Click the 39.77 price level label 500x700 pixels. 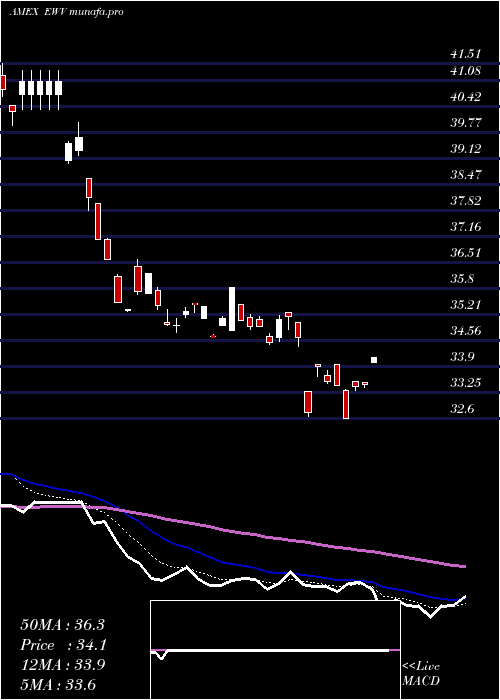(466, 122)
